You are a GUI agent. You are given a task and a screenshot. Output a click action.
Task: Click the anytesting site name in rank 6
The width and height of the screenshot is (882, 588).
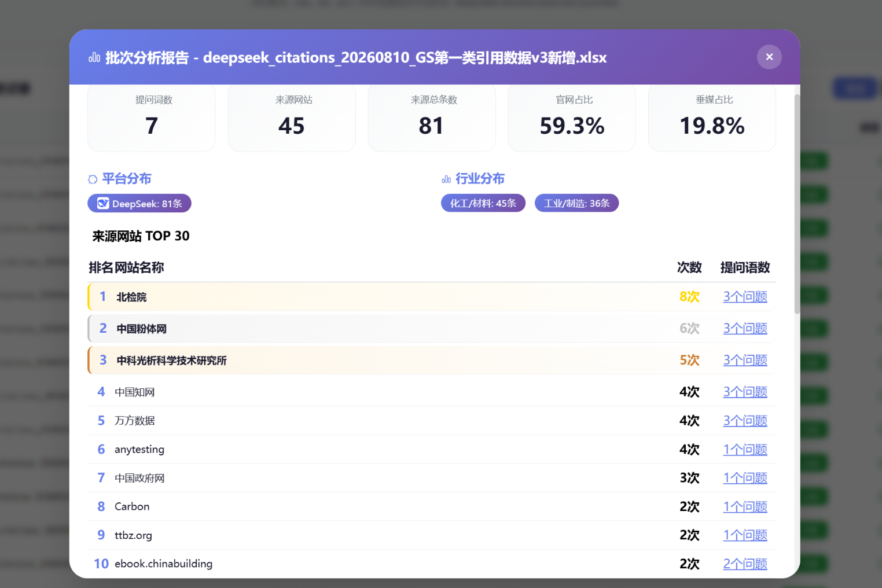(x=139, y=450)
